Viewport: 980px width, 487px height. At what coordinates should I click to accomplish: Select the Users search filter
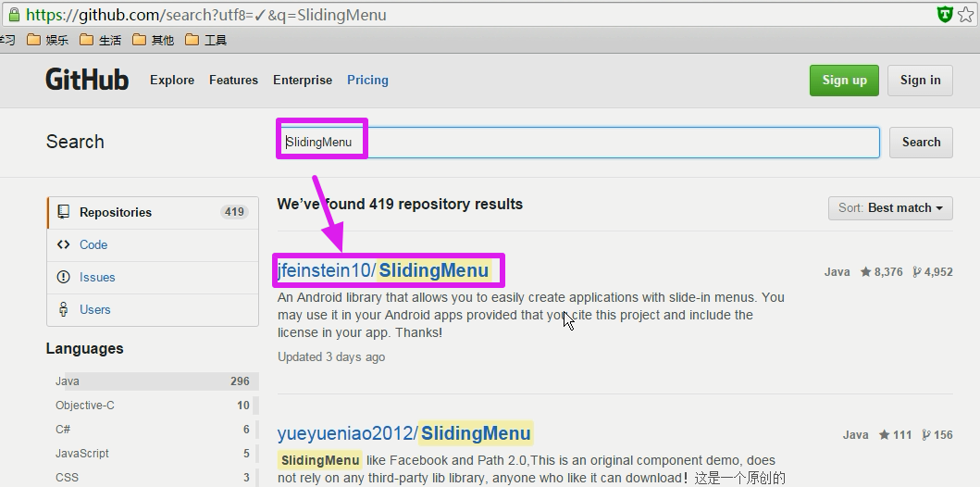(153, 310)
